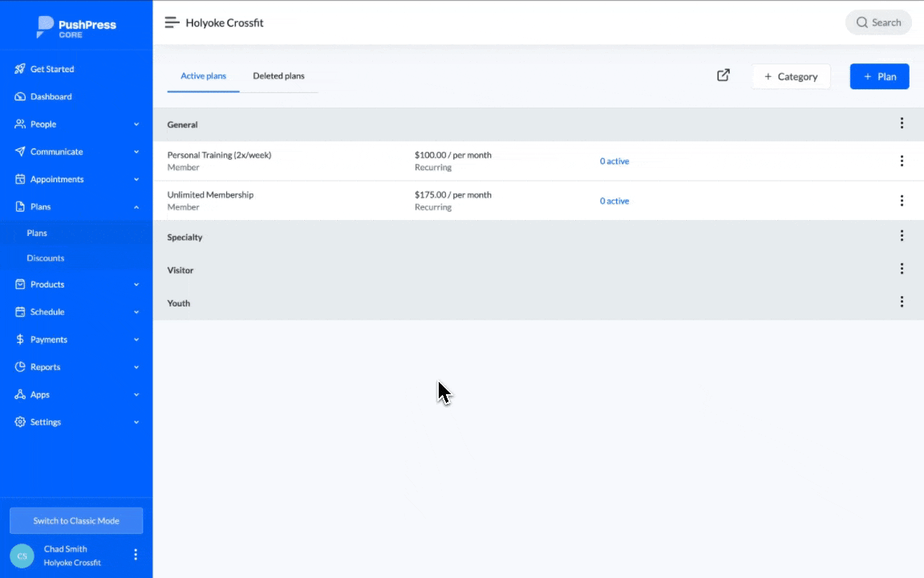
Task: Click the blue Plan button
Action: tap(879, 76)
